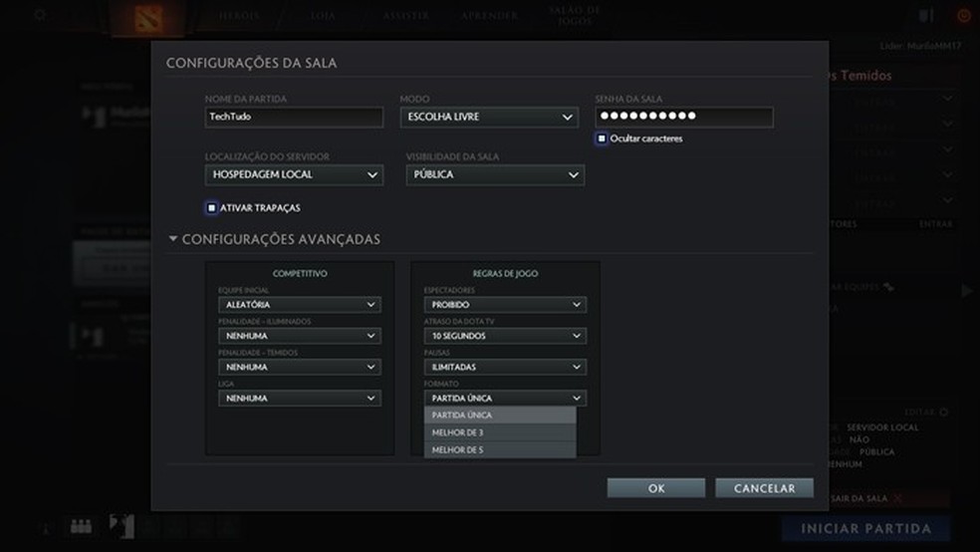The height and width of the screenshot is (552, 980).
Task: Click the EDITAR link in the lobby panel
Action: coord(920,412)
